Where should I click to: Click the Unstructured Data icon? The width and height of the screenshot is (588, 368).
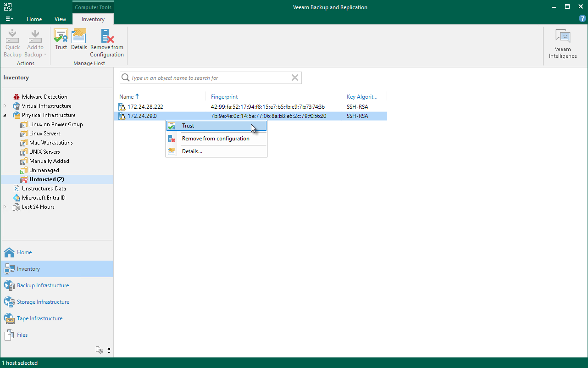coord(17,189)
